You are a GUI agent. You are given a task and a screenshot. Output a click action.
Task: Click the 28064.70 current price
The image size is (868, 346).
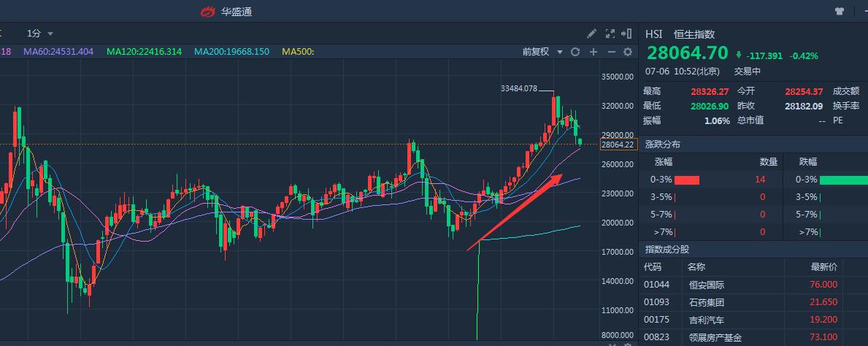coord(687,53)
